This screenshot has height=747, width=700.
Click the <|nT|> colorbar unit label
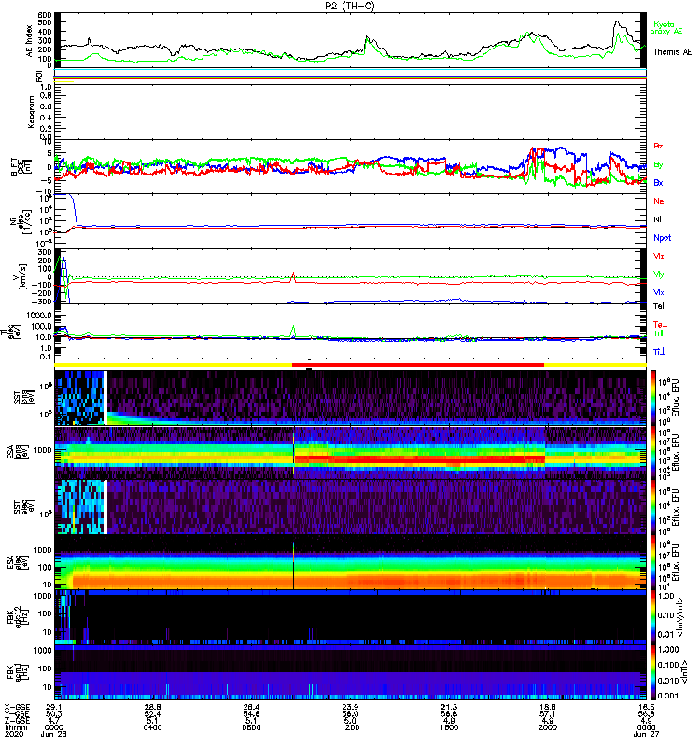pos(684,672)
